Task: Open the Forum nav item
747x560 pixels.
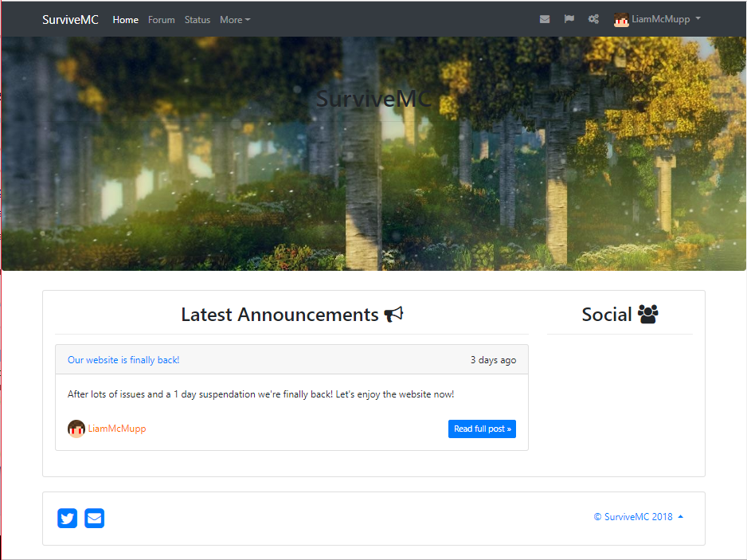Action: click(x=162, y=20)
